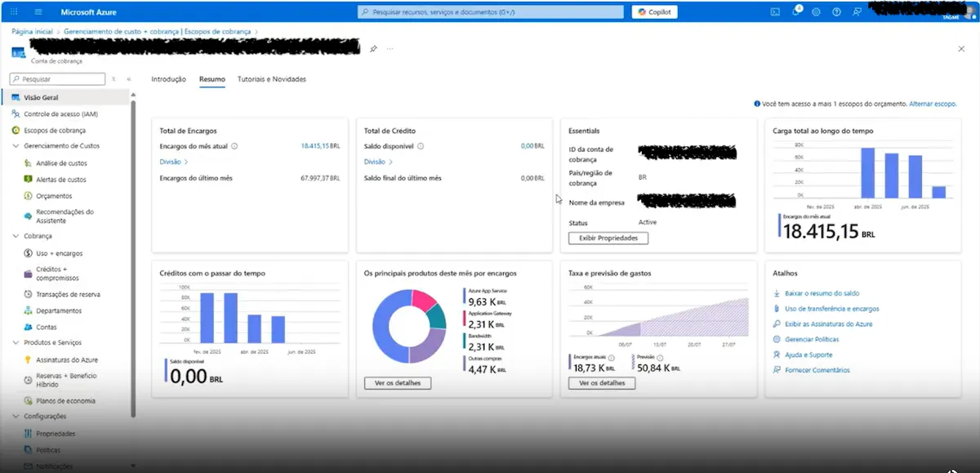Screen dimensions: 980x473
Task: Click Exibir Propriedades button
Action: pos(608,238)
